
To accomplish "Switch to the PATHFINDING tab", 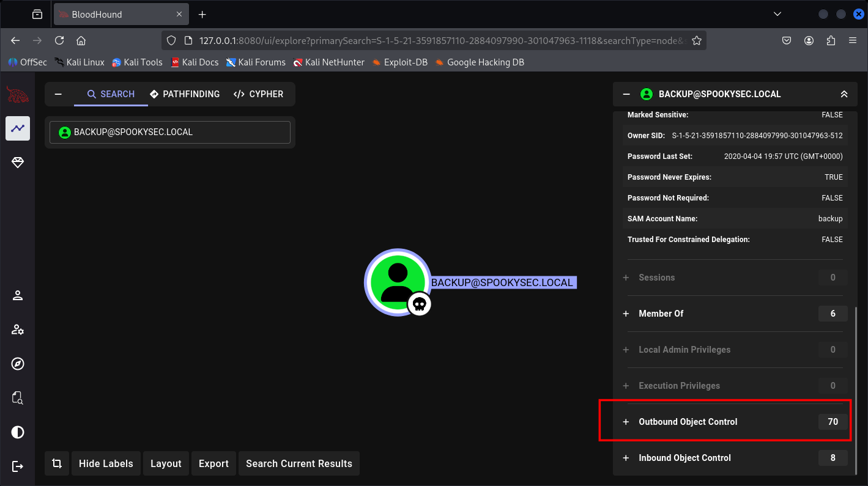I will (x=185, y=94).
